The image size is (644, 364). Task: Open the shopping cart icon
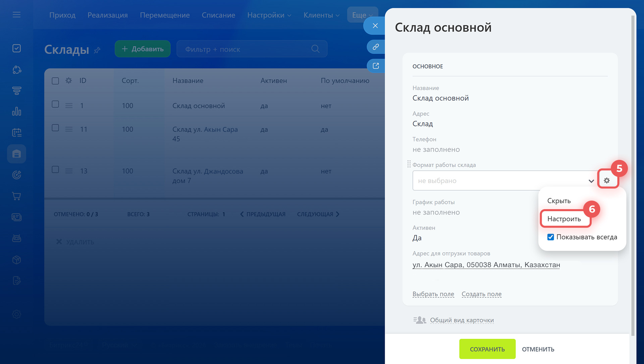pyautogui.click(x=16, y=196)
